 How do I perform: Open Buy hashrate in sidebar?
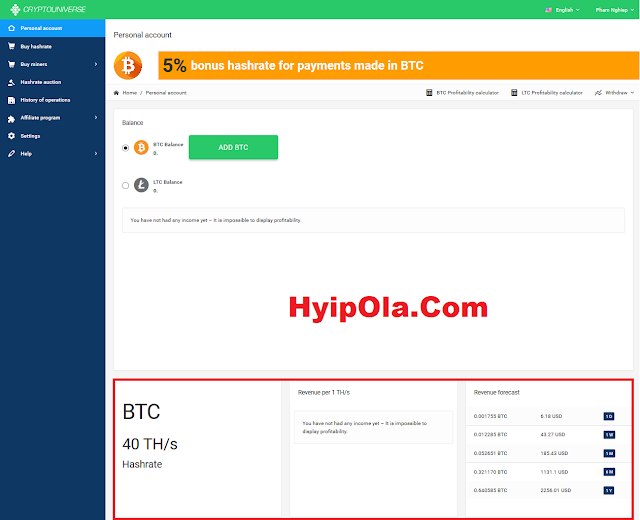53,46
